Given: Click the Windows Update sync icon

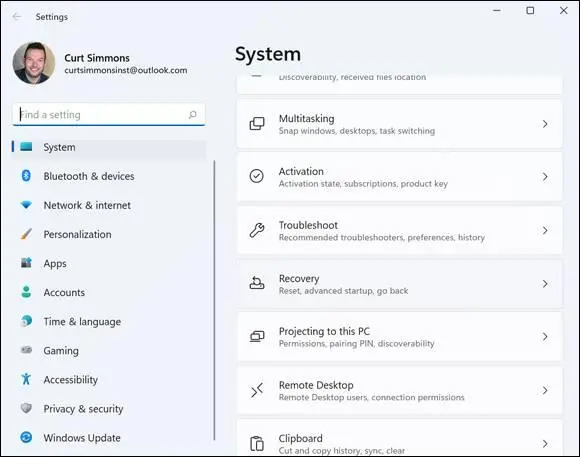Looking at the screenshot, I should coord(26,437).
